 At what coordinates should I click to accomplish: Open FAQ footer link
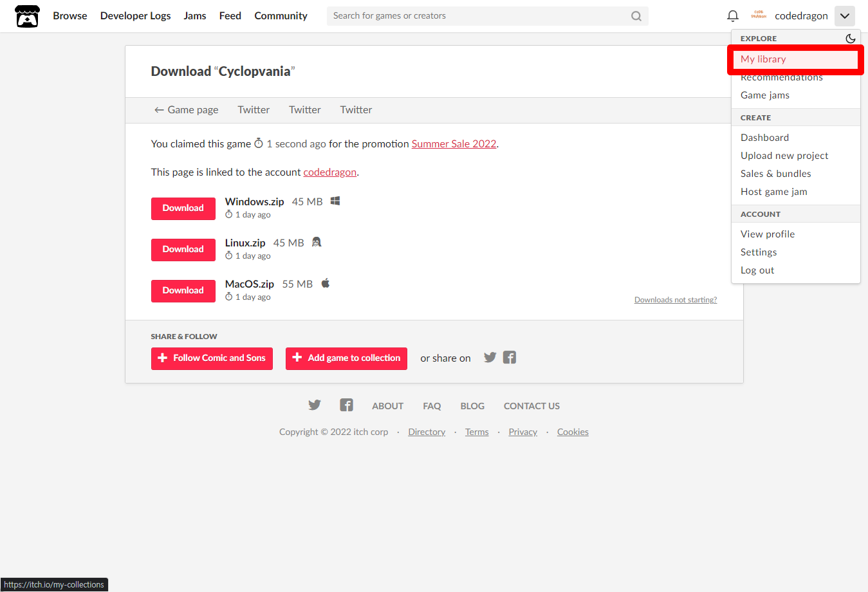[x=432, y=406]
